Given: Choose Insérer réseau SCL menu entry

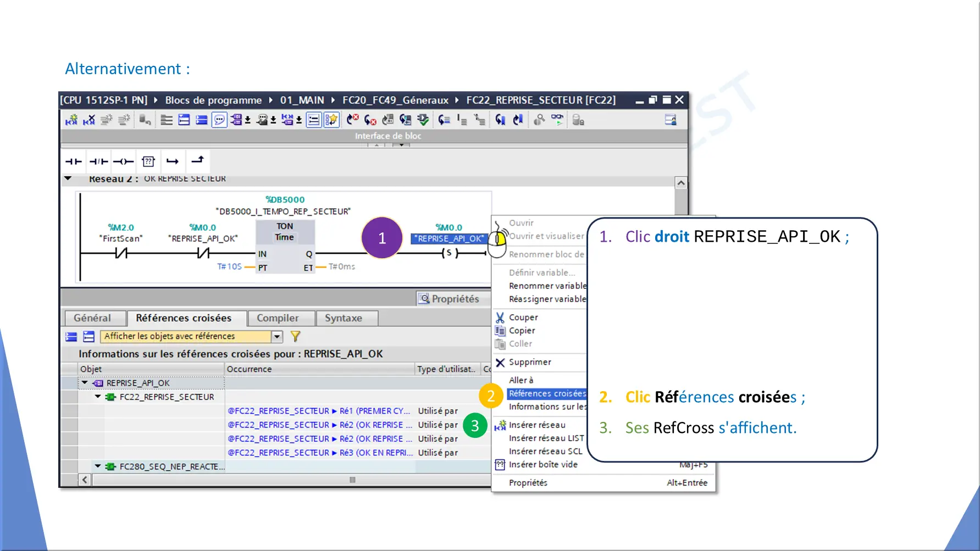Looking at the screenshot, I should click(x=545, y=452).
